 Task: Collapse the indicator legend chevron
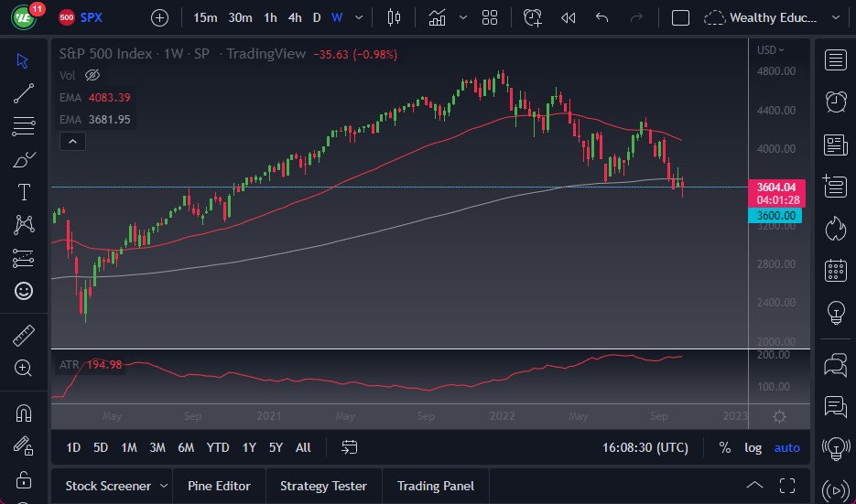[71, 141]
